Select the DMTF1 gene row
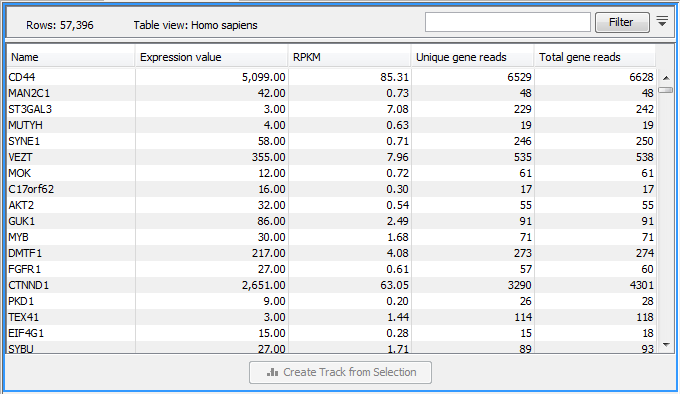 pyautogui.click(x=331, y=253)
